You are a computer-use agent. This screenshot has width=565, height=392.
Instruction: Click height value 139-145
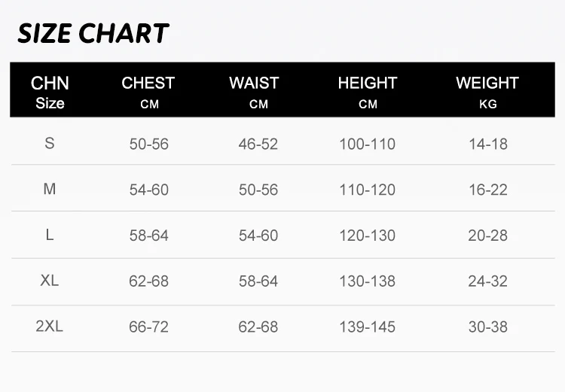click(x=368, y=327)
